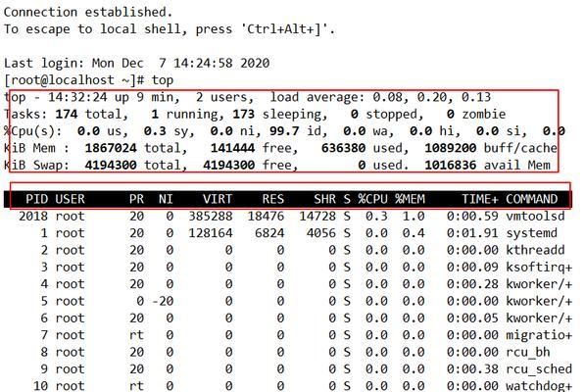Image resolution: width=585 pixels, height=392 pixels.
Task: Select the ksoftirq+ process name
Action: click(x=539, y=268)
